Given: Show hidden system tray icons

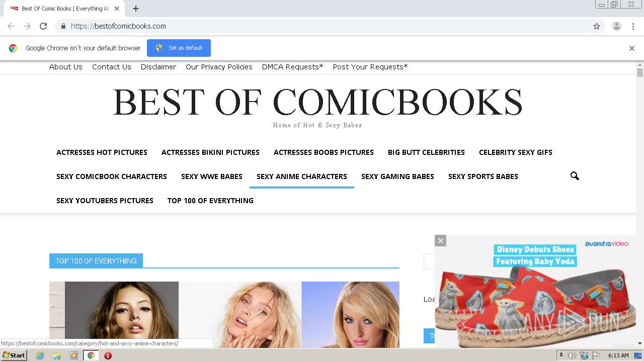Looking at the screenshot, I should click(x=561, y=355).
